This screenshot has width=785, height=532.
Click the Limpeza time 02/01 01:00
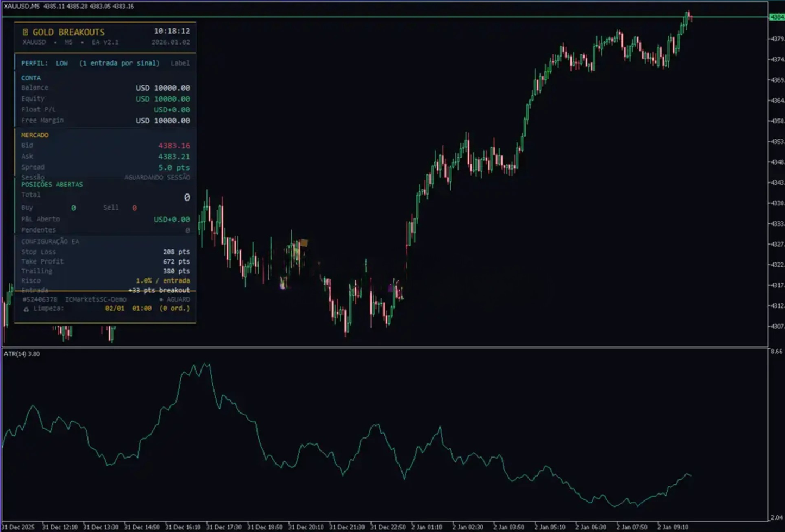(128, 309)
